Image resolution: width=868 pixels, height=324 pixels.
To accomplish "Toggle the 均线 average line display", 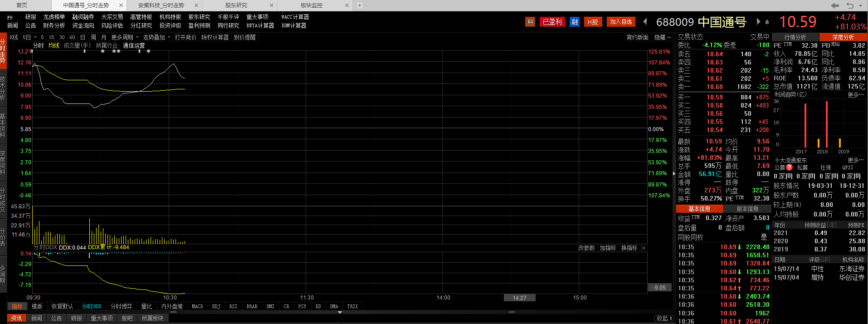I will tap(54, 45).
